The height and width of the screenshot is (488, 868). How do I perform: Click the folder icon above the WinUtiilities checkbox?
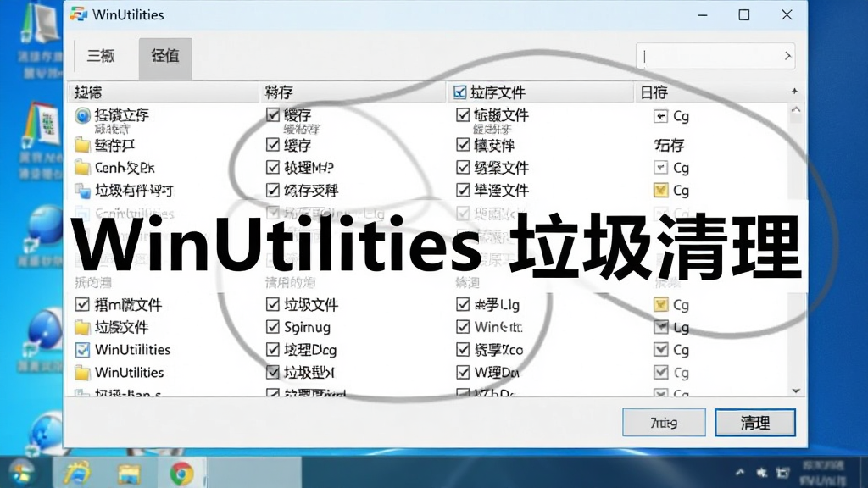[82, 328]
